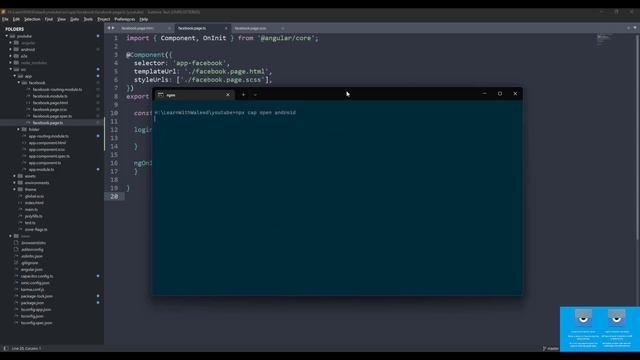Open new terminal tab with plus button

(x=243, y=95)
